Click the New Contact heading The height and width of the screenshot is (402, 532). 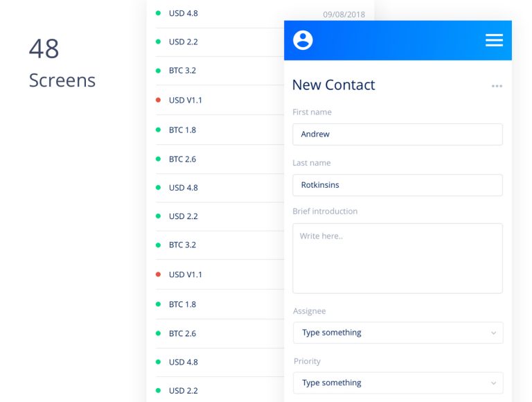pyautogui.click(x=333, y=85)
